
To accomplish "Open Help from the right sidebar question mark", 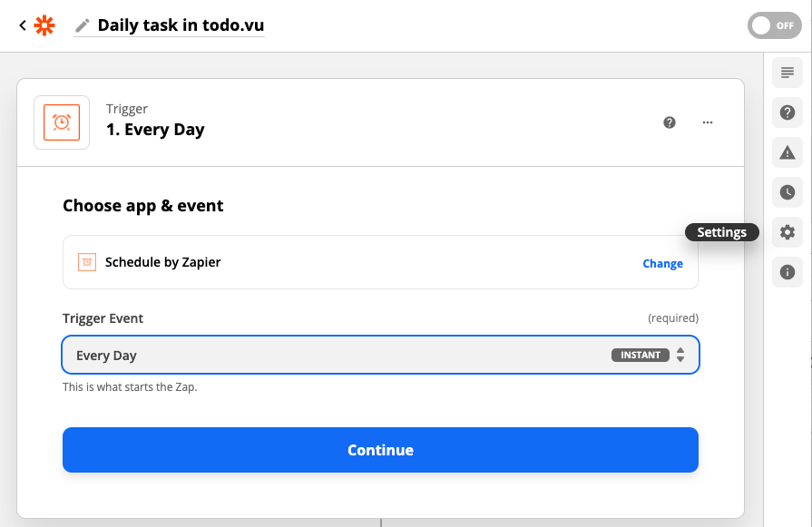I will pyautogui.click(x=788, y=112).
